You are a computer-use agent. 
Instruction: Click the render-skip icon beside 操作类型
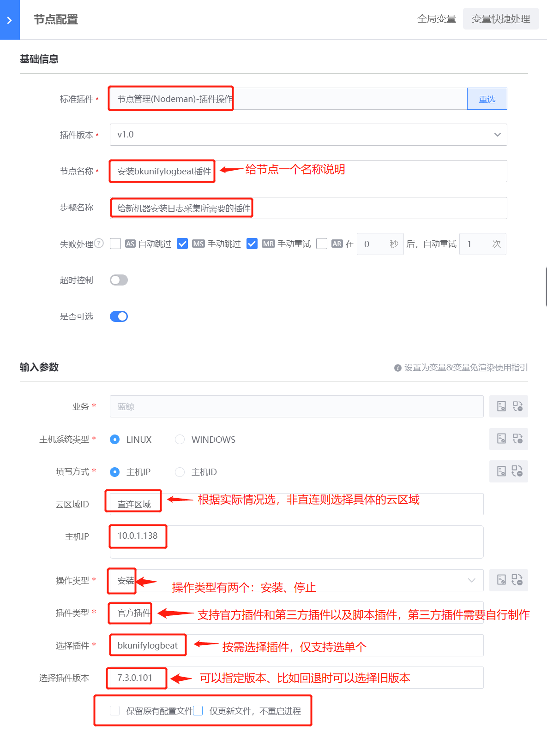coord(517,580)
